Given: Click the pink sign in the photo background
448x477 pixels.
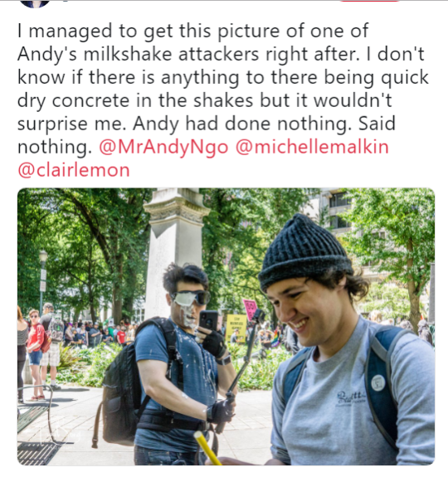Looking at the screenshot, I should tap(251, 309).
